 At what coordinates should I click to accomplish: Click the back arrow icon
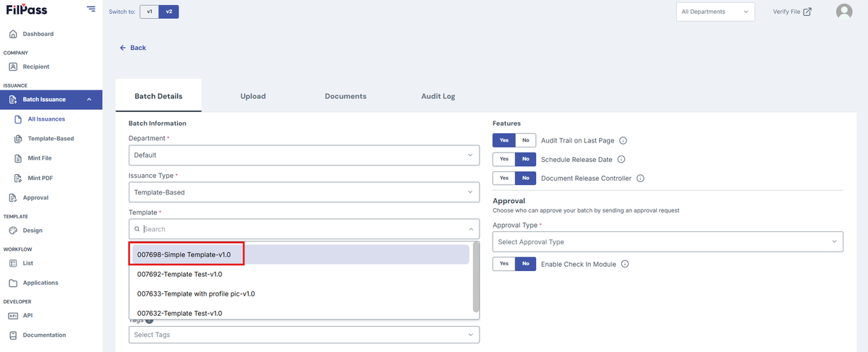tap(123, 48)
